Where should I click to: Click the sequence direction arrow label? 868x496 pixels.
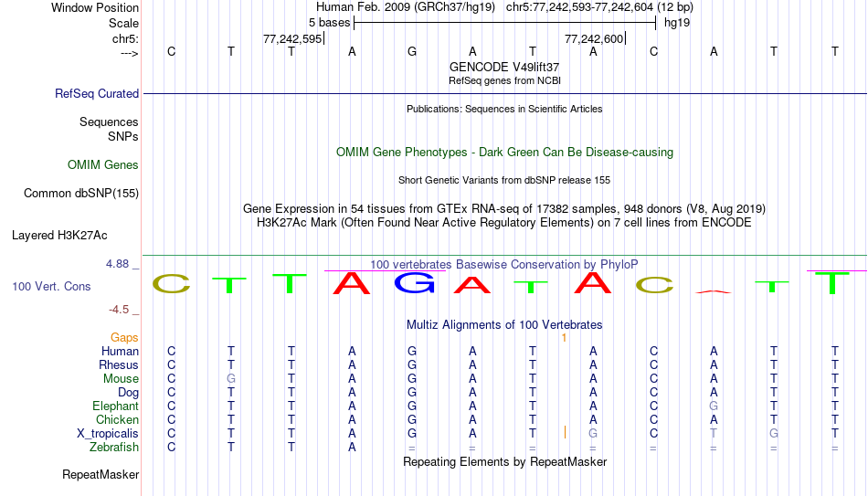pos(130,53)
